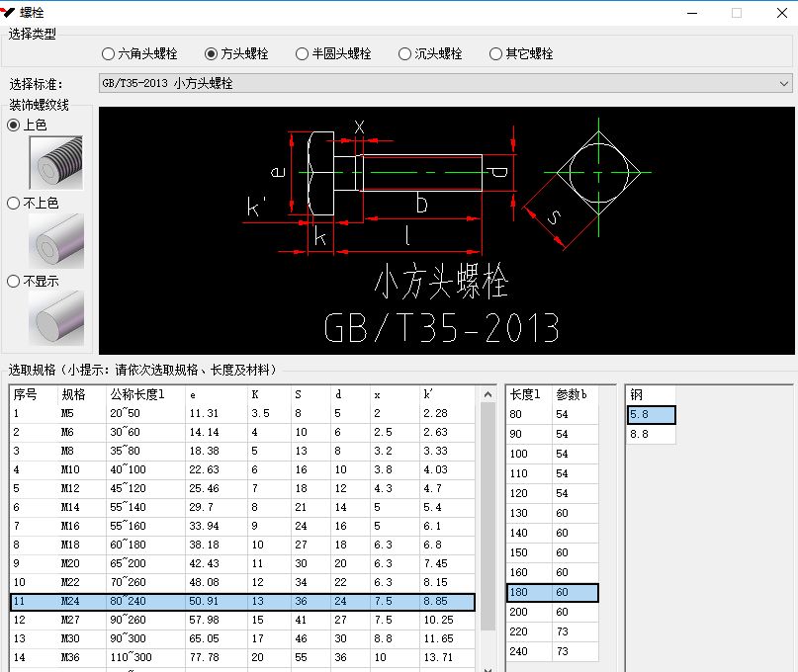Select length 200 row
The height and width of the screenshot is (672, 798).
553,613
